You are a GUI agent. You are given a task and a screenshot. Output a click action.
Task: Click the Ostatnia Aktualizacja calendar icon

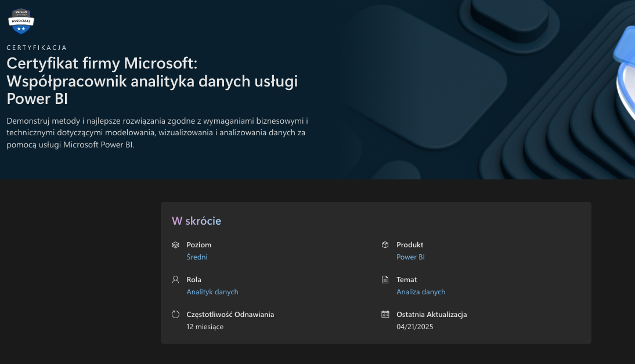pos(385,314)
